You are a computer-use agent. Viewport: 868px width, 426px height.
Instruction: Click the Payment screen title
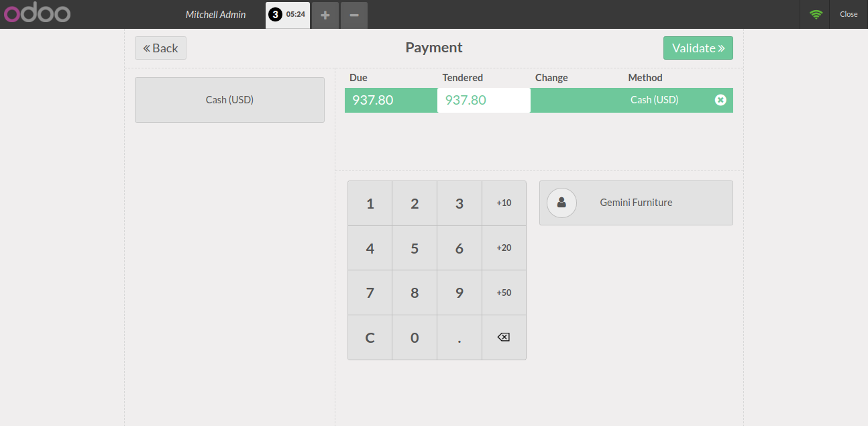(434, 48)
